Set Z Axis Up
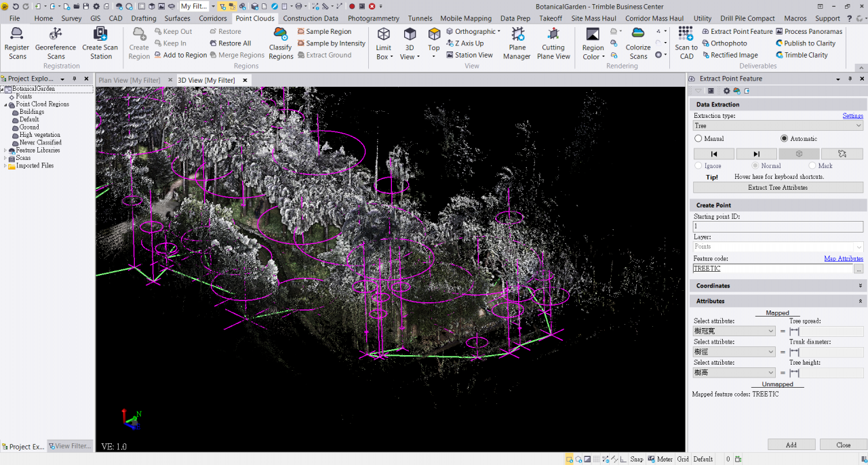This screenshot has height=465, width=868. tap(465, 43)
